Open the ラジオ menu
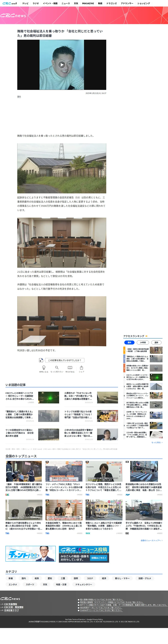168x644 pixels. coord(36,4)
